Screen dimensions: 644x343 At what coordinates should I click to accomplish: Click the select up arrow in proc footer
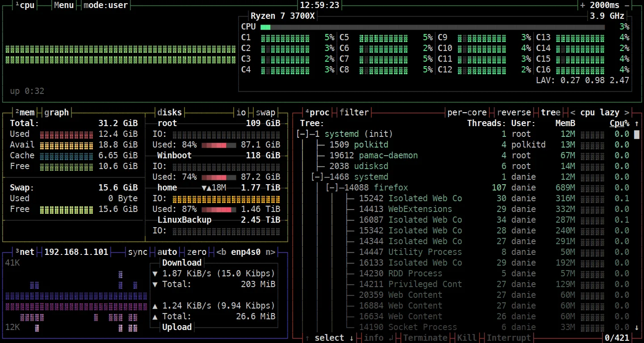(307, 338)
